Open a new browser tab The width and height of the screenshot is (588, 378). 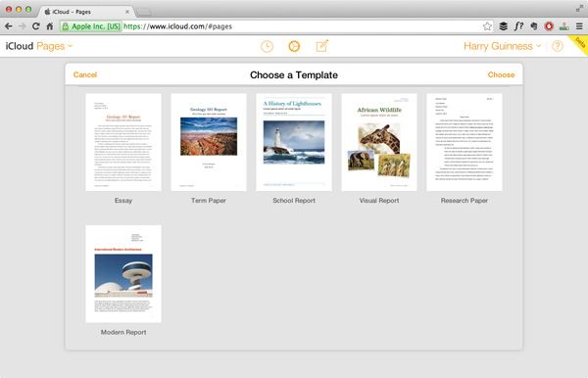(143, 12)
